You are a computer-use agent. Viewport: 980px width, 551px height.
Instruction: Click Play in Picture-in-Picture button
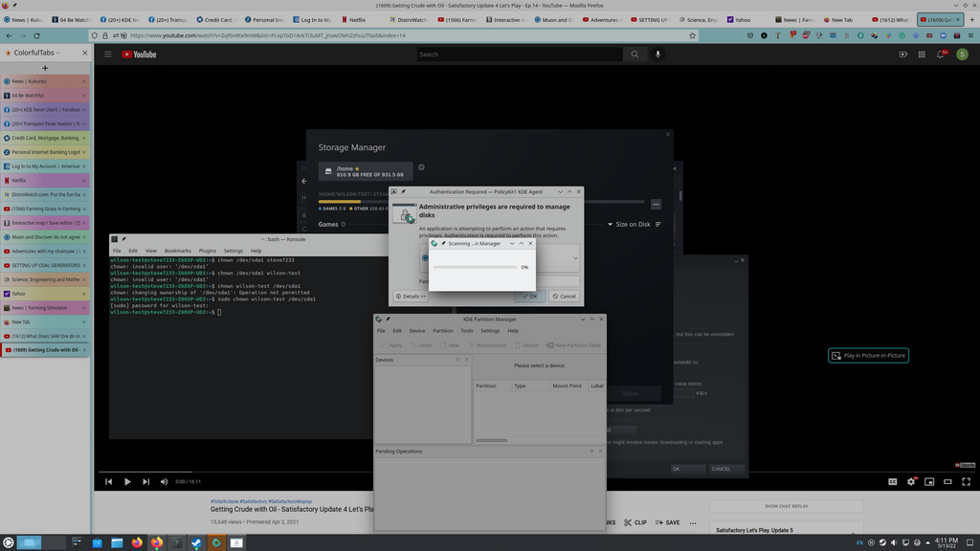pos(867,356)
